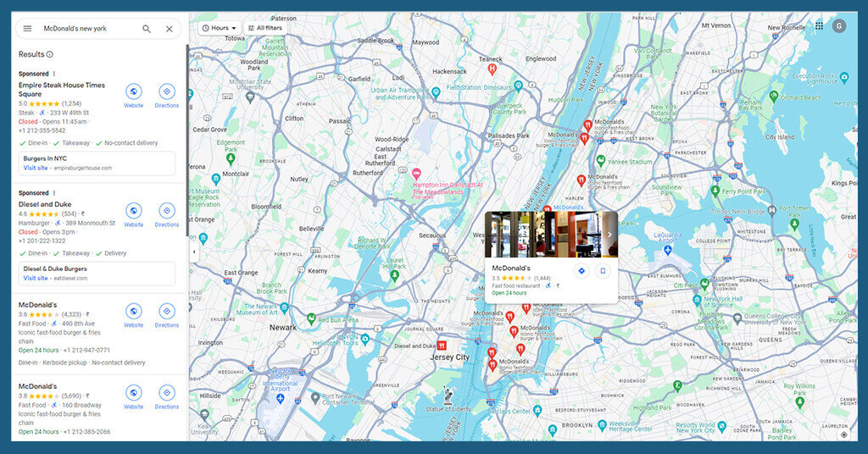Click the side panel scrollbar
This screenshot has width=868, height=454.
pos(187,141)
